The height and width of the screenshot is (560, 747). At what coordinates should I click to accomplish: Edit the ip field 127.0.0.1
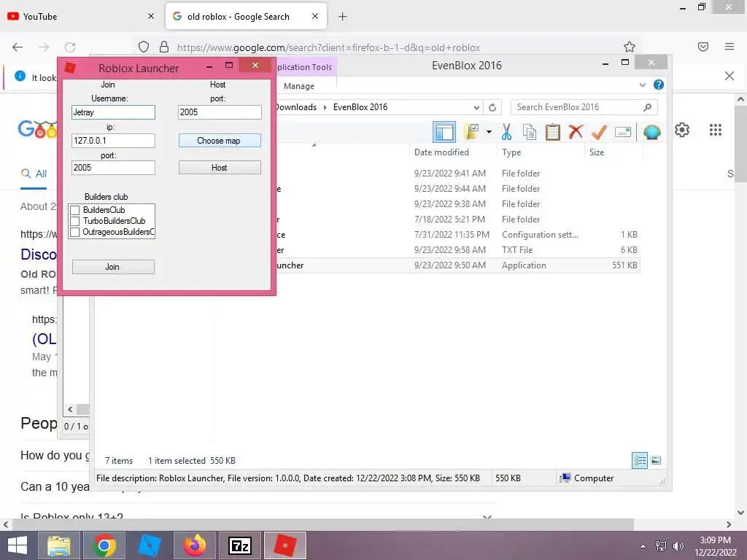(113, 141)
